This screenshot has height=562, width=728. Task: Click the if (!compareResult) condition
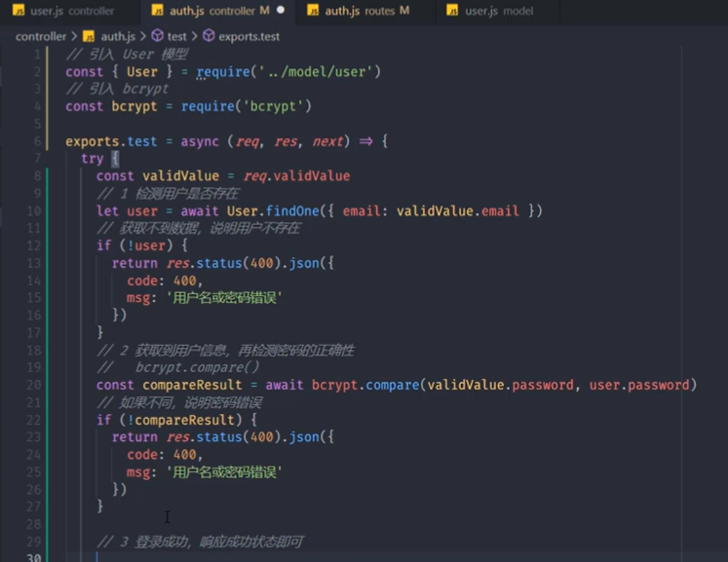coord(169,420)
